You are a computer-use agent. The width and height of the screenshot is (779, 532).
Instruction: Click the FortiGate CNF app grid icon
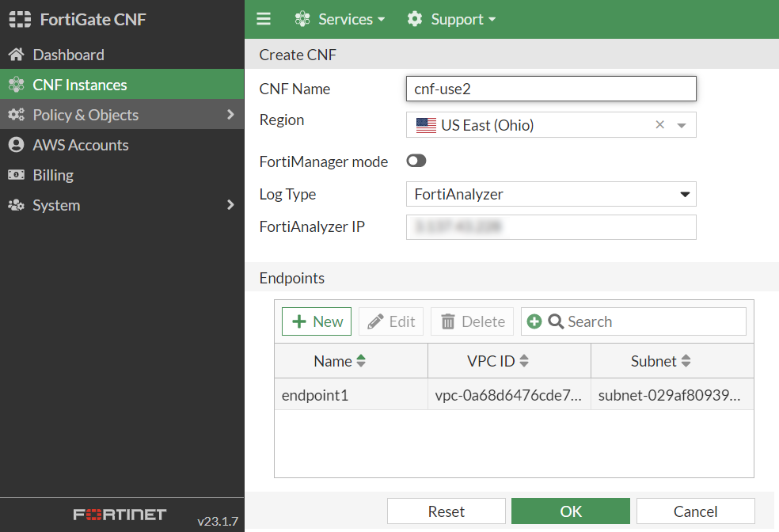coord(19,18)
